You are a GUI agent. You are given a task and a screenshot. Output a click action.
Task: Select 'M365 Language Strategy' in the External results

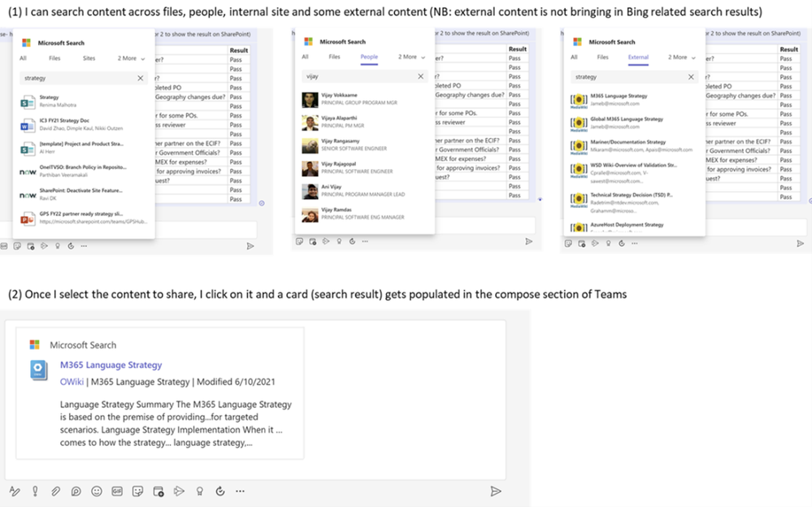coord(635,99)
